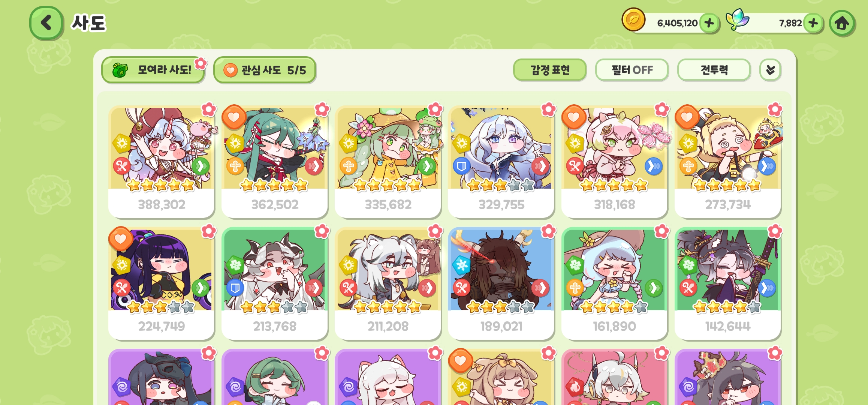Open the home screen via house icon
Screen dimensions: 868x405
click(842, 23)
